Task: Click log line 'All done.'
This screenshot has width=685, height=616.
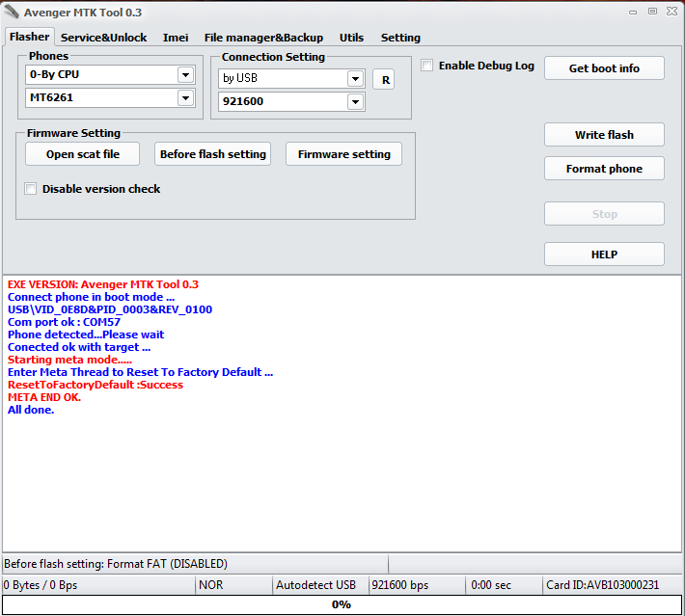Action: coord(31,410)
